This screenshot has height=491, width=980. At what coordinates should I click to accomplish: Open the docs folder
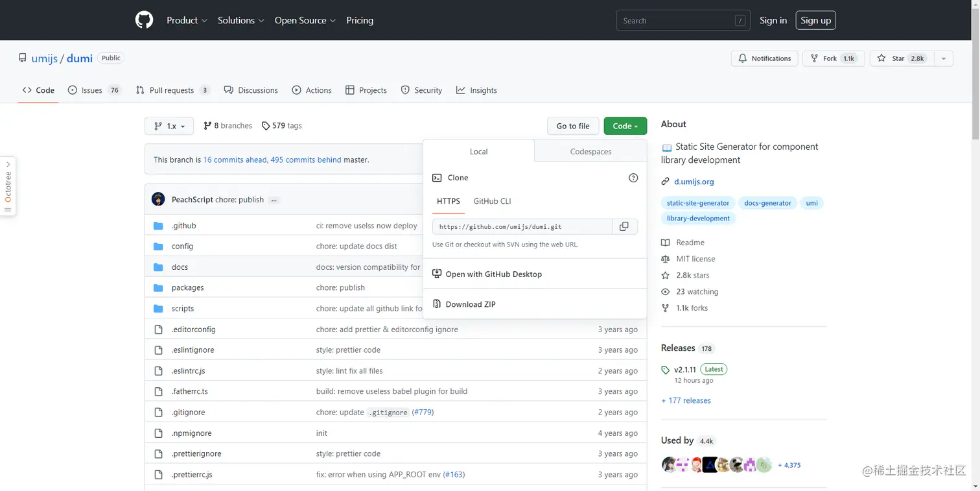pos(180,267)
